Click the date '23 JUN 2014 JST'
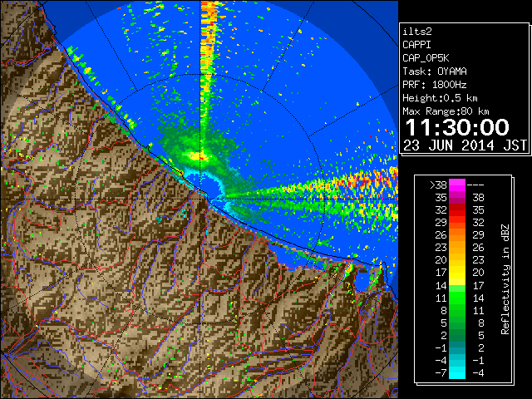Screen dimensions: 532x399 tap(465, 145)
